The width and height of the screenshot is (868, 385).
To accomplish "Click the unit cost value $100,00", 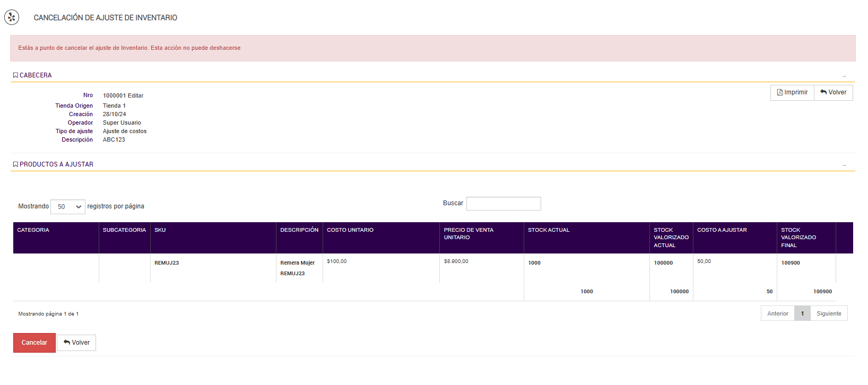I will [x=337, y=261].
